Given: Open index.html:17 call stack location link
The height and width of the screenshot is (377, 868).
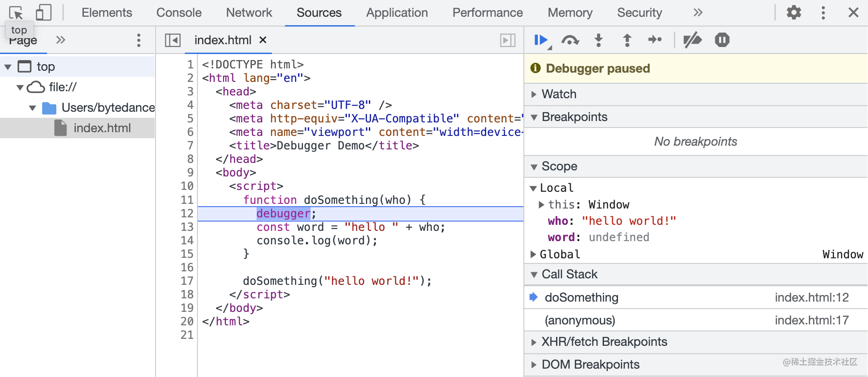Looking at the screenshot, I should tap(812, 320).
